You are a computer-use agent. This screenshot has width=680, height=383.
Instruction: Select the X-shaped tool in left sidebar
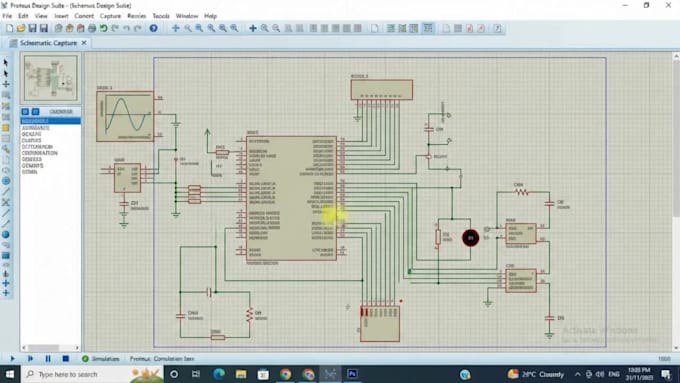[6, 203]
